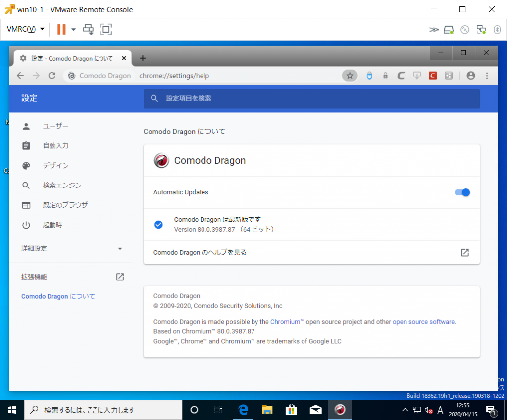This screenshot has height=420, width=507.
Task: Open Comodo Dragon のヘルプを見る help row
Action: pyautogui.click(x=311, y=252)
